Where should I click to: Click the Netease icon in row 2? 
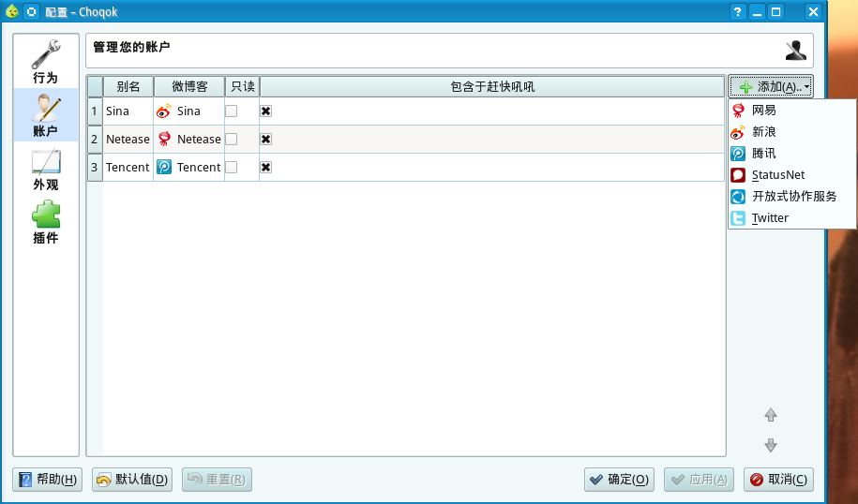[163, 139]
